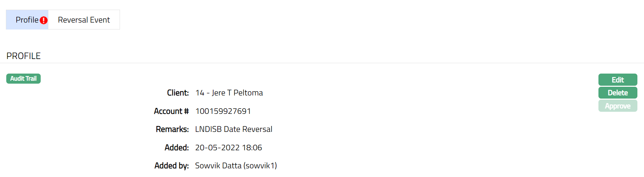The height and width of the screenshot is (177, 644).
Task: Click the Client field label
Action: 178,93
